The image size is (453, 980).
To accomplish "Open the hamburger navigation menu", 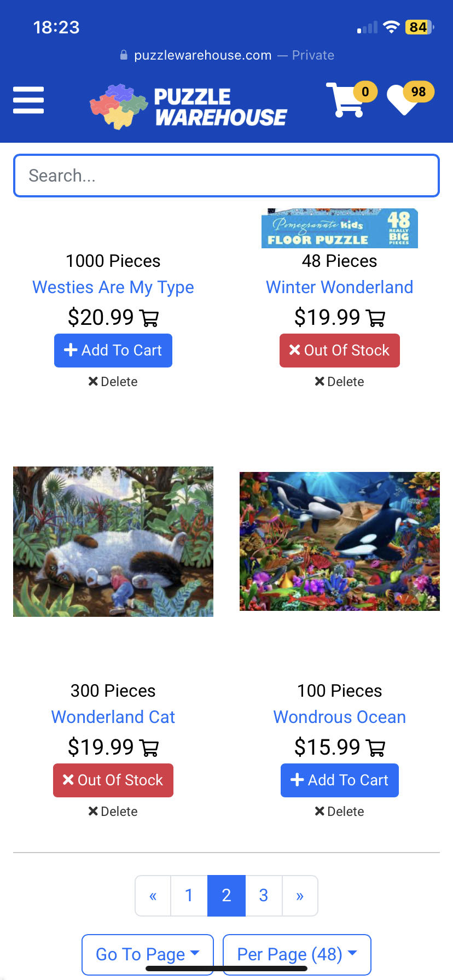I will [x=28, y=100].
